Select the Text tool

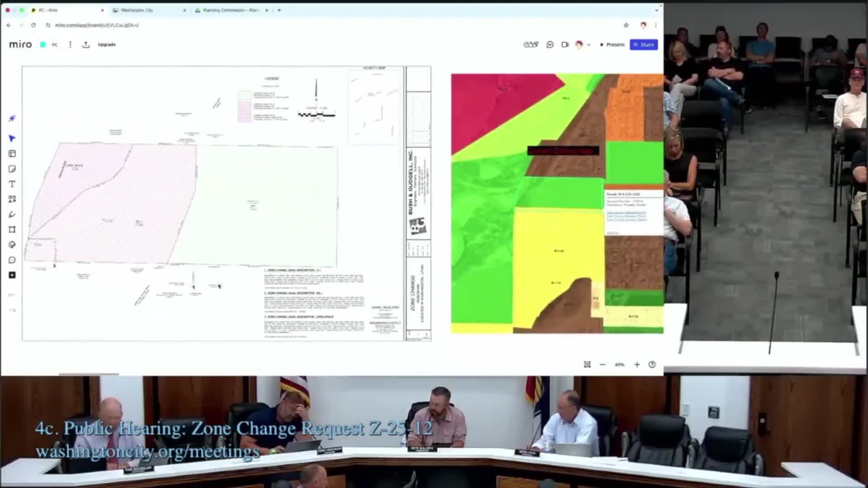tap(12, 184)
